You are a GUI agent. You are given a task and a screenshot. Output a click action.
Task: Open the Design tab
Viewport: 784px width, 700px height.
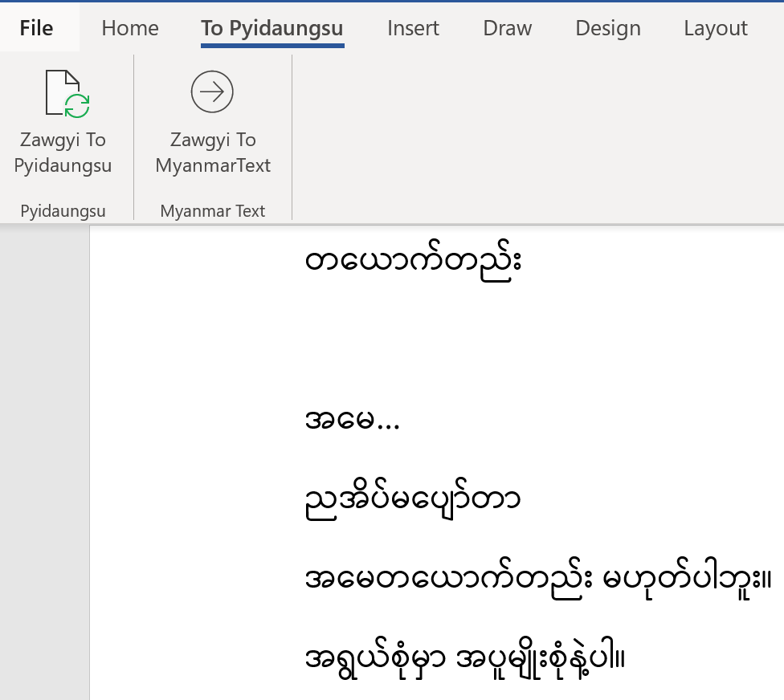(607, 26)
